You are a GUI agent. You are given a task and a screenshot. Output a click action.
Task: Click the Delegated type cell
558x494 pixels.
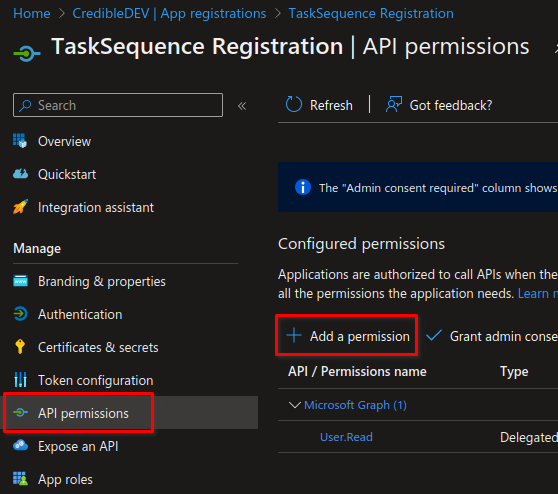coord(528,437)
